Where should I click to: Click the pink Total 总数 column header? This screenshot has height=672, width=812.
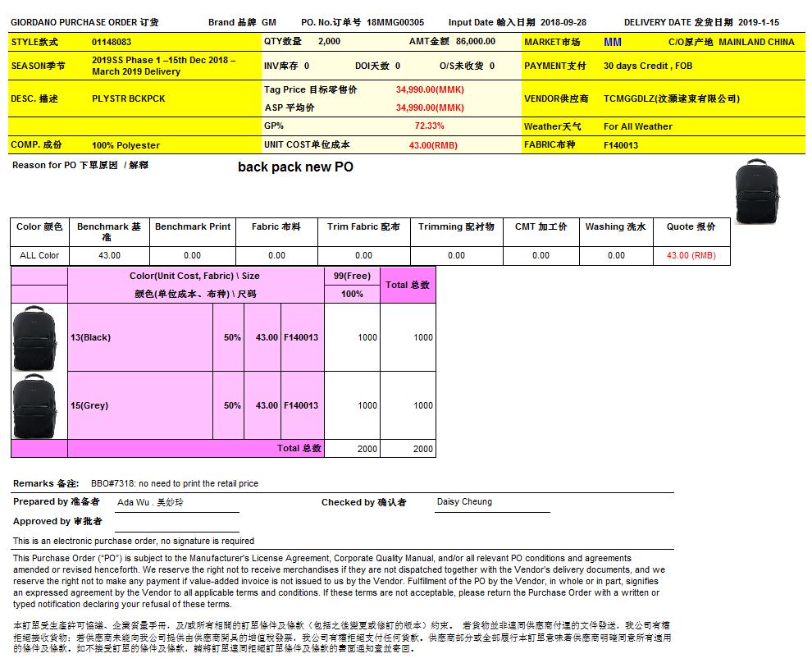[408, 285]
